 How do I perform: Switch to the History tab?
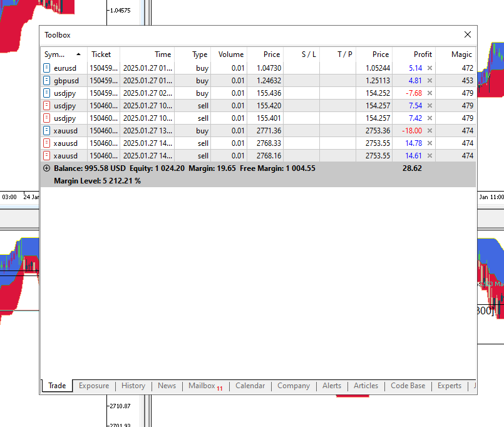point(133,386)
